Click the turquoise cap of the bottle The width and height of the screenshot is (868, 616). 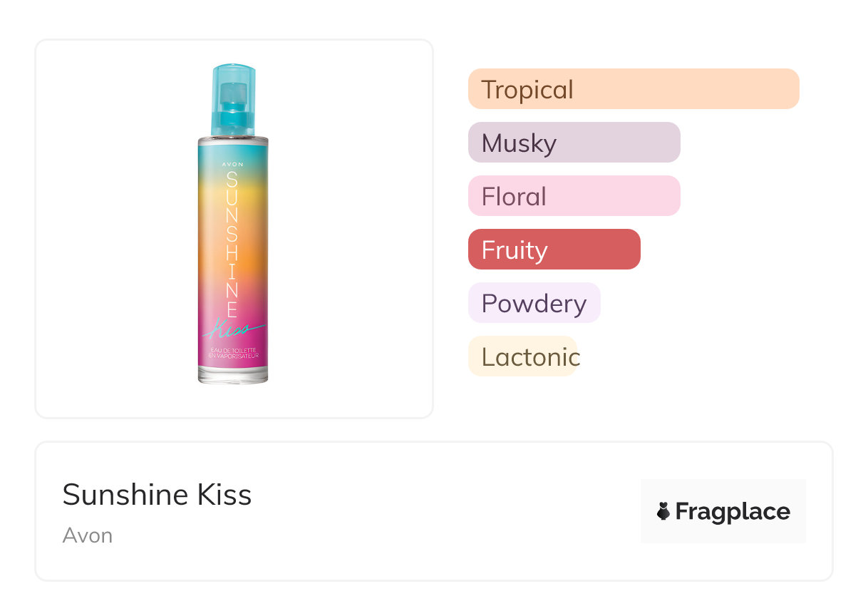coord(233,75)
